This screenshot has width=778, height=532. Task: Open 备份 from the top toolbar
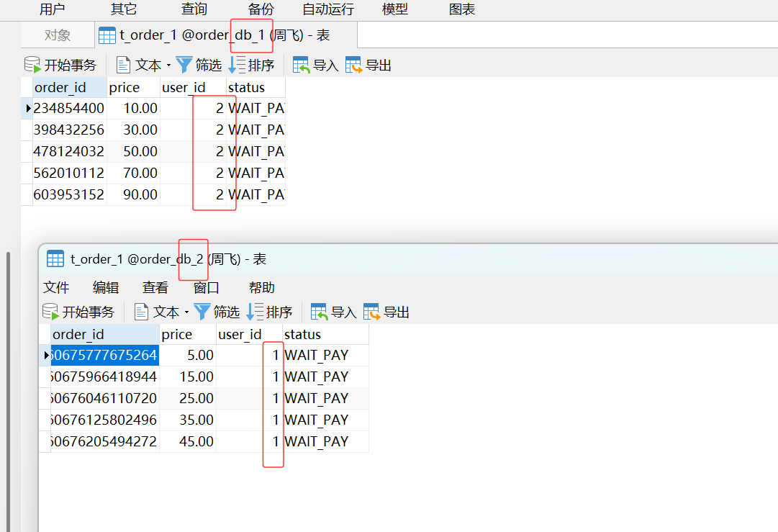click(x=261, y=9)
